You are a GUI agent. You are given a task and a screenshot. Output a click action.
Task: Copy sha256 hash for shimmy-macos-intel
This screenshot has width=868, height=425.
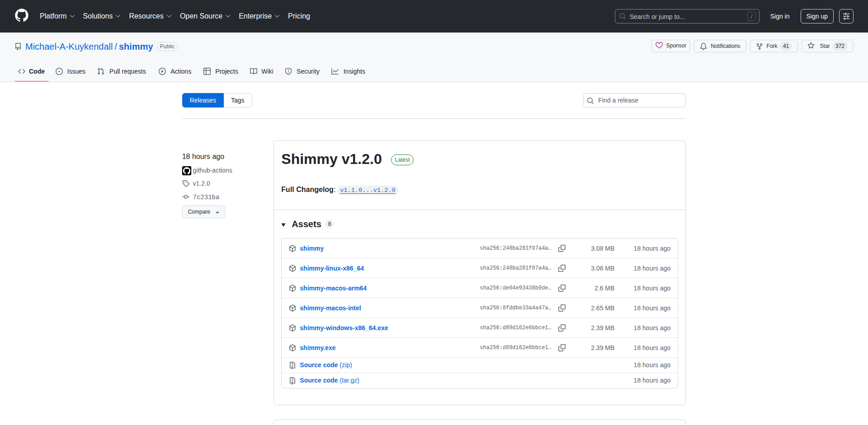pos(562,308)
